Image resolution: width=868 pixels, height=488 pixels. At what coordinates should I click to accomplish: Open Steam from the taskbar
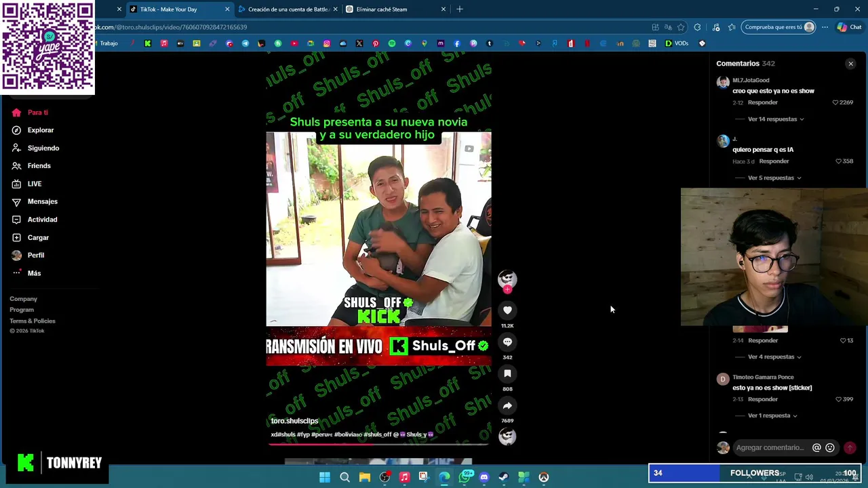[504, 477]
